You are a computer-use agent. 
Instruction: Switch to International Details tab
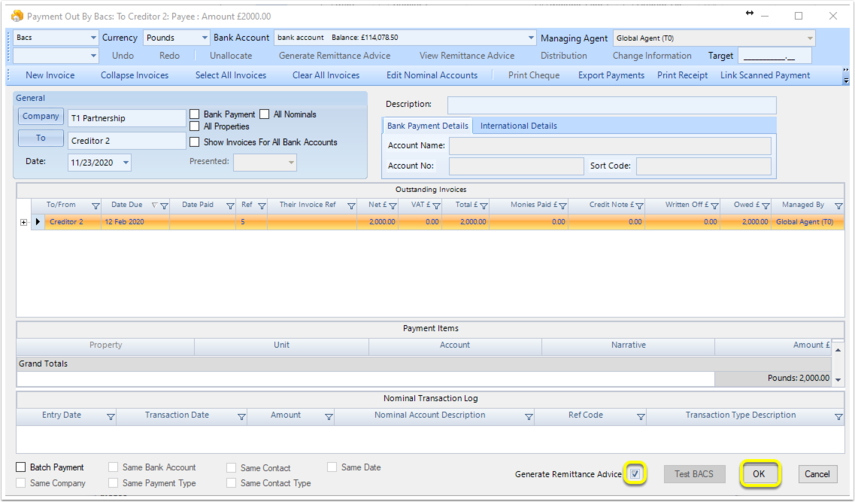click(519, 125)
